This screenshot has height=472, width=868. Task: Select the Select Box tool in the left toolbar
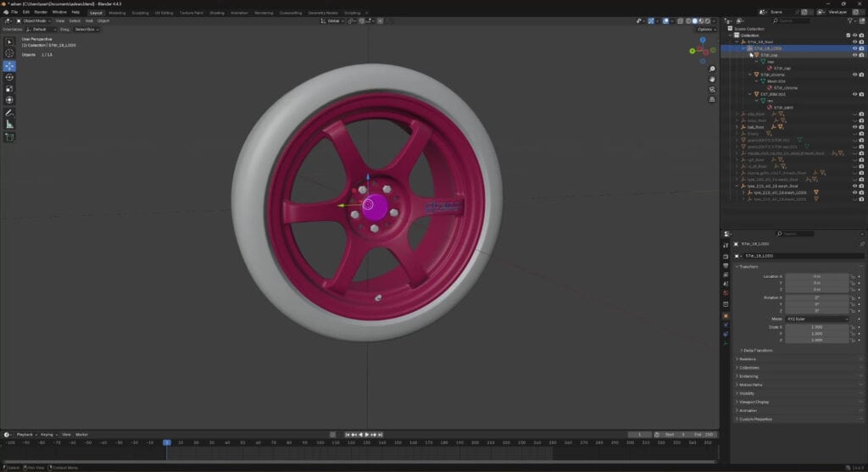[x=9, y=42]
